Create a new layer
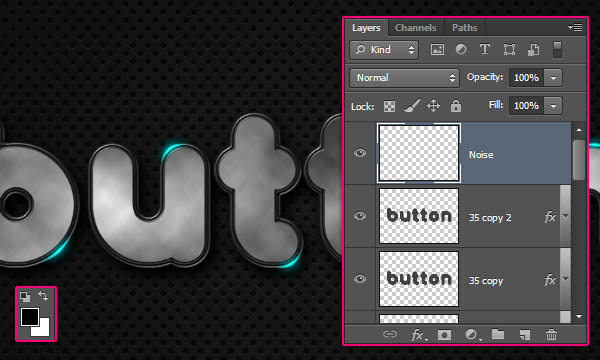This screenshot has width=600, height=360. tap(525, 335)
